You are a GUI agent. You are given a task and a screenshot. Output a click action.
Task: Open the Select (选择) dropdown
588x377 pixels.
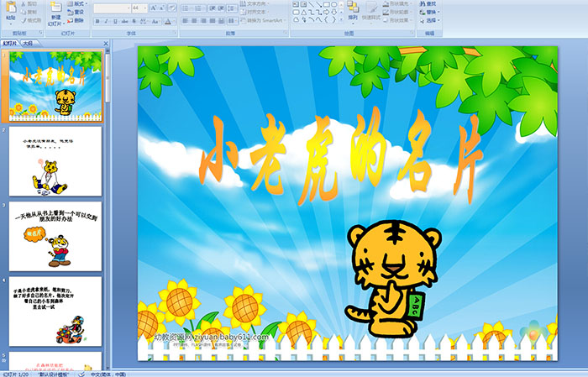(x=430, y=20)
